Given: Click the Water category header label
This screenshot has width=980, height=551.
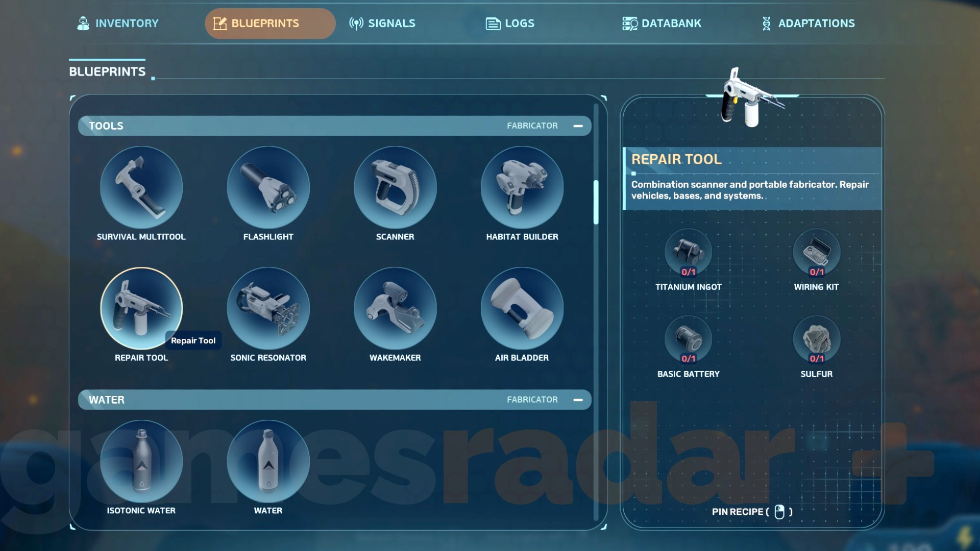Looking at the screenshot, I should pyautogui.click(x=107, y=400).
